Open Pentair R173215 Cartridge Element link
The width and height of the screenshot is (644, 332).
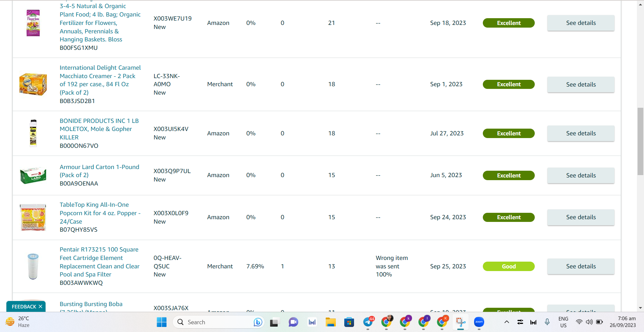pos(99,262)
